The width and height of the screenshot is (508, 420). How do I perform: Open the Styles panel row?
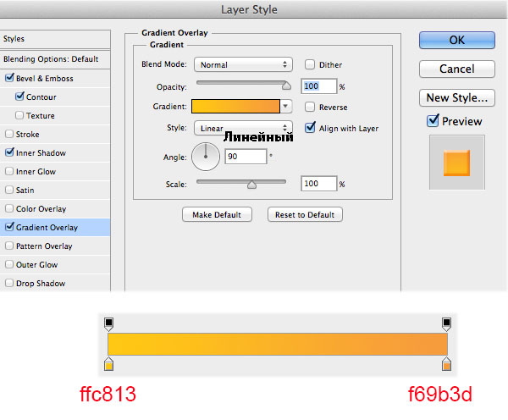pos(55,39)
